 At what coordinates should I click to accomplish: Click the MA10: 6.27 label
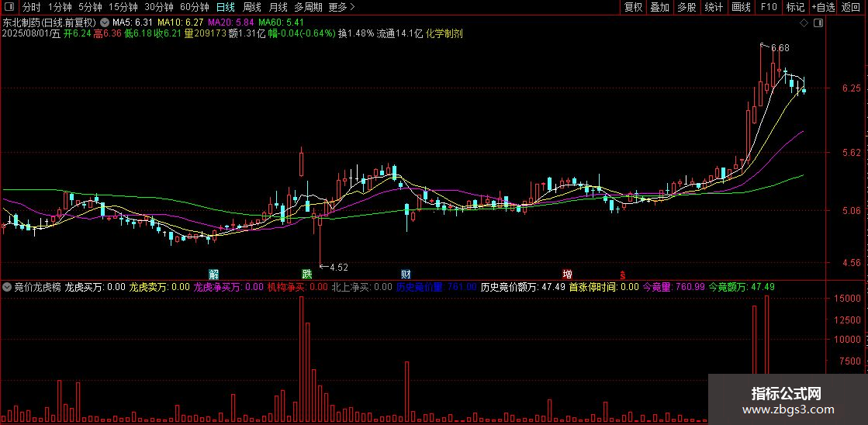pyautogui.click(x=180, y=22)
